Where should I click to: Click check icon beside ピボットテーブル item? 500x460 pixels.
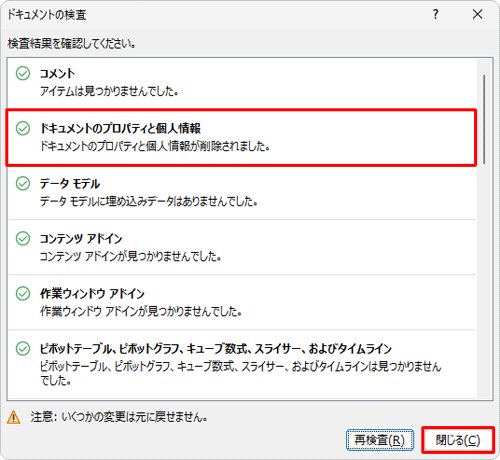coord(23,348)
